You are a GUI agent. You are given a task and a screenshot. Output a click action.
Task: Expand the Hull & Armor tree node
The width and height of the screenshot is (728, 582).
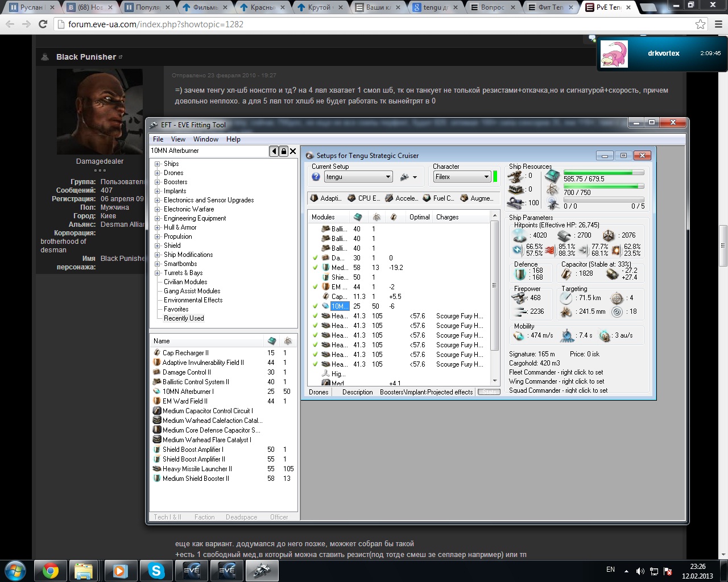click(x=158, y=227)
